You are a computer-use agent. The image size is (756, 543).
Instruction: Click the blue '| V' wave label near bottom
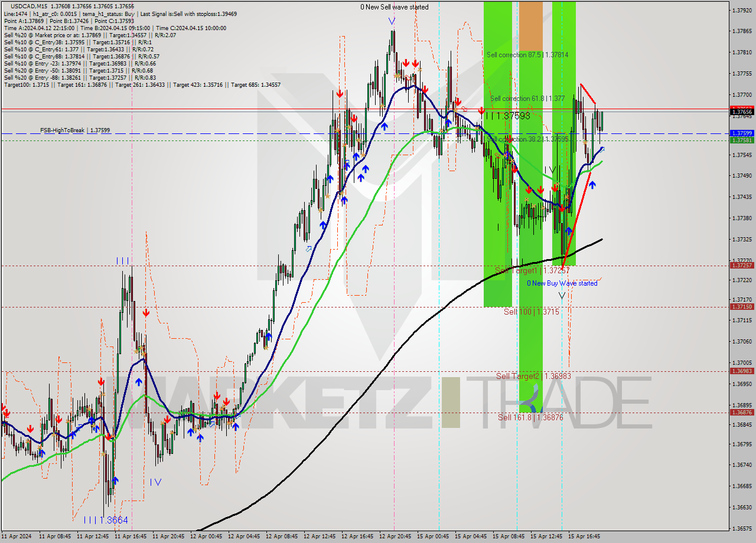pos(155,482)
